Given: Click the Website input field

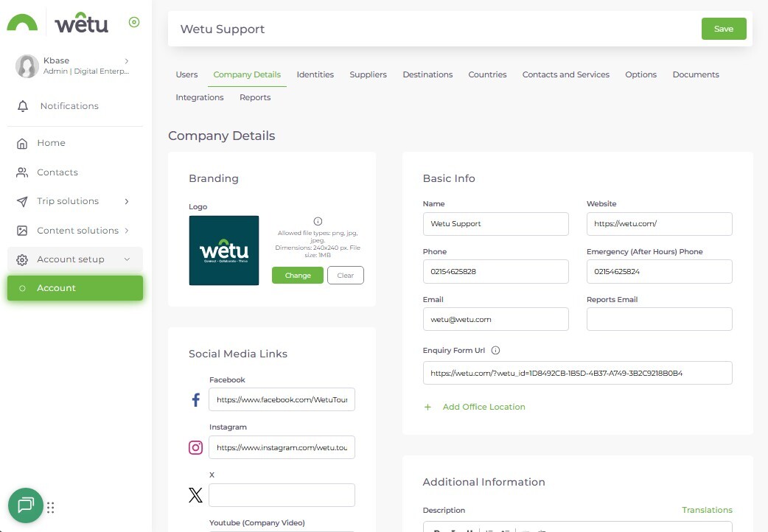Looking at the screenshot, I should tap(659, 224).
